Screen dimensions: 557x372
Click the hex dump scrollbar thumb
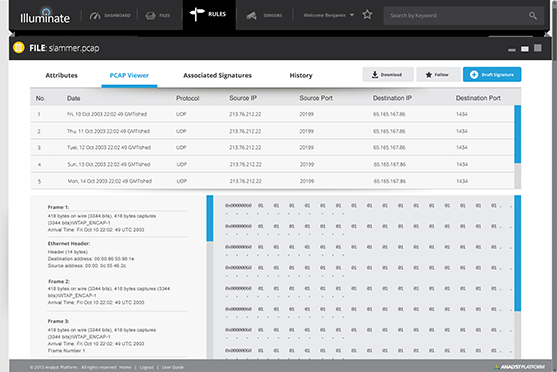518,253
